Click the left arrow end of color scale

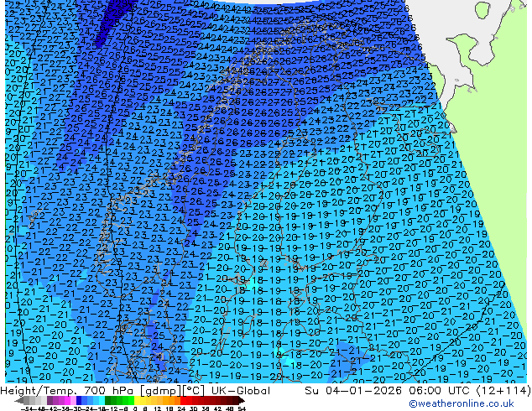point(19,400)
